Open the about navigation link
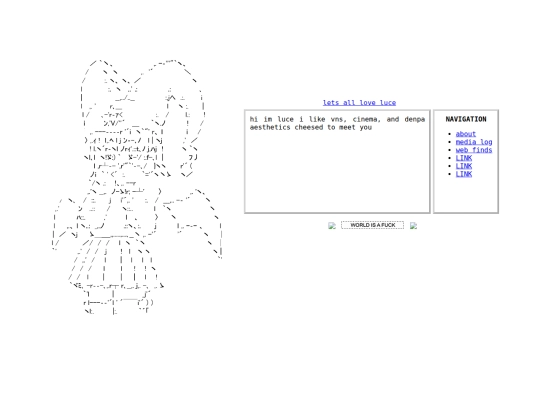 (x=466, y=134)
